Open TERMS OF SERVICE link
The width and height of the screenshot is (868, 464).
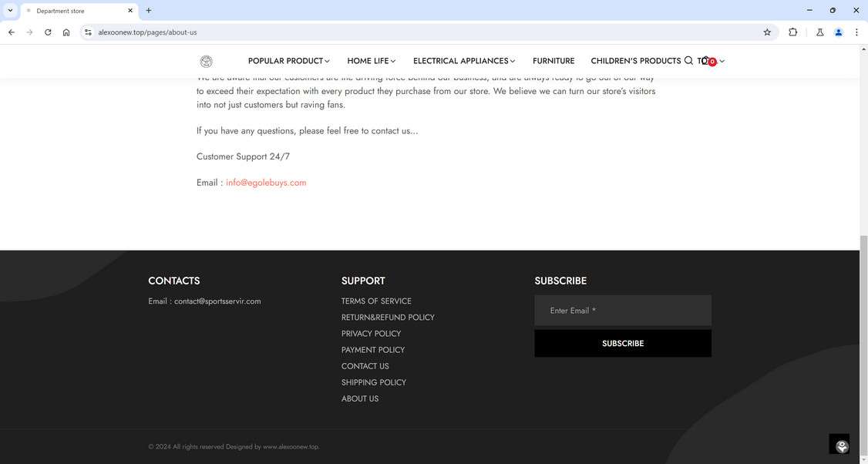[376, 301]
